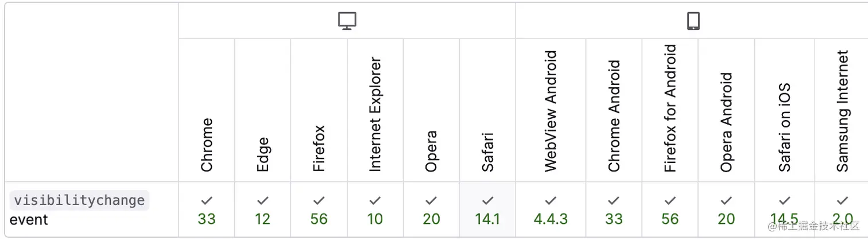Click the WebView Android support checkmark
The image size is (868, 240).
point(551,201)
